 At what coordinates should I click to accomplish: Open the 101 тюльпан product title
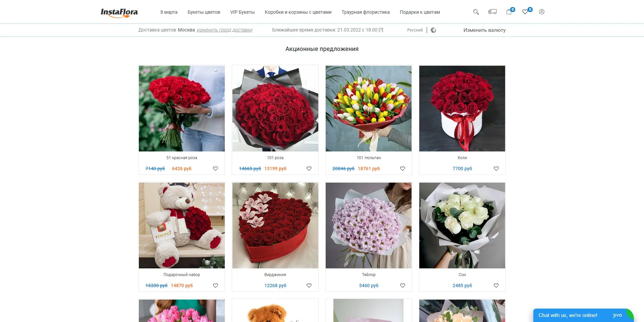(x=369, y=158)
